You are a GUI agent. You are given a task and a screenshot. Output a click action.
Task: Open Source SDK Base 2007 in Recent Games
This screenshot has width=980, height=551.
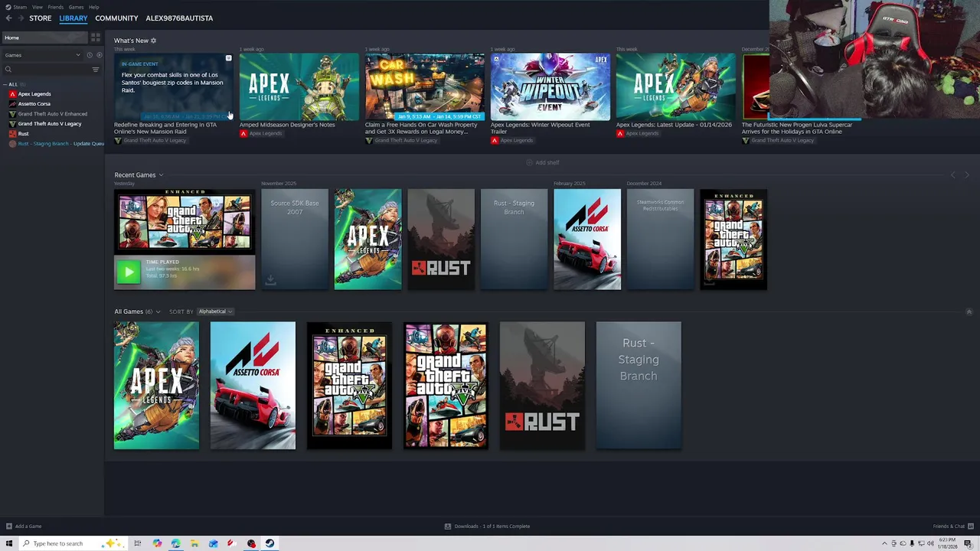pyautogui.click(x=295, y=240)
